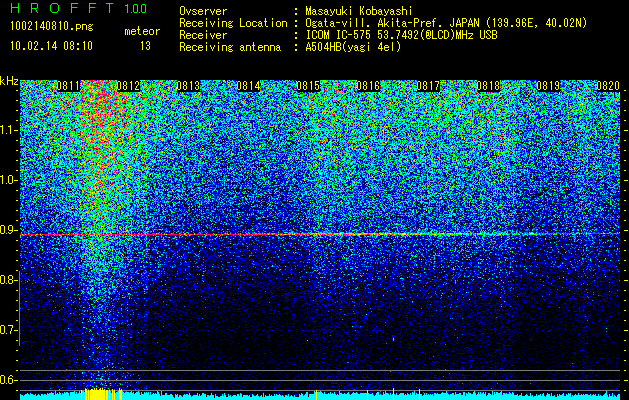Click the 0820 time marker
The height and width of the screenshot is (400, 629).
[608, 86]
